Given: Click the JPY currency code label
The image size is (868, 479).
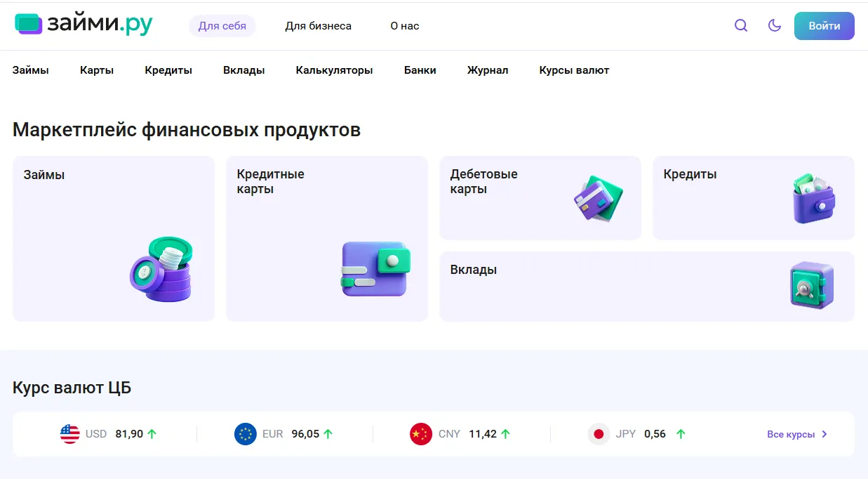Looking at the screenshot, I should tap(626, 434).
